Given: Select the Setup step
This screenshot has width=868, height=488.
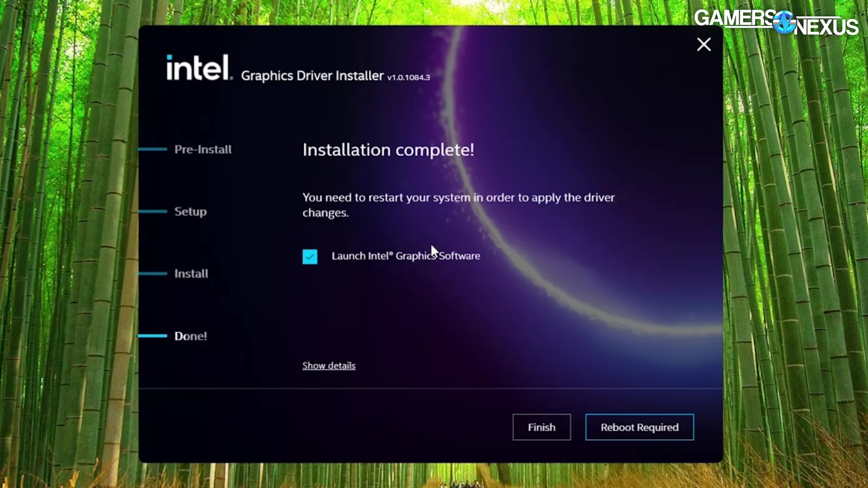Looking at the screenshot, I should tap(189, 211).
